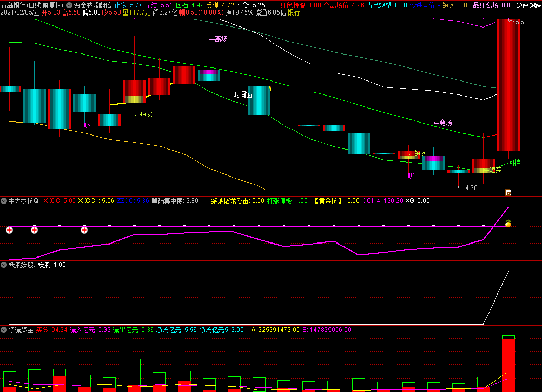
Task: Click the 净流亿元5: 3.90 value
Action: click(x=221, y=330)
